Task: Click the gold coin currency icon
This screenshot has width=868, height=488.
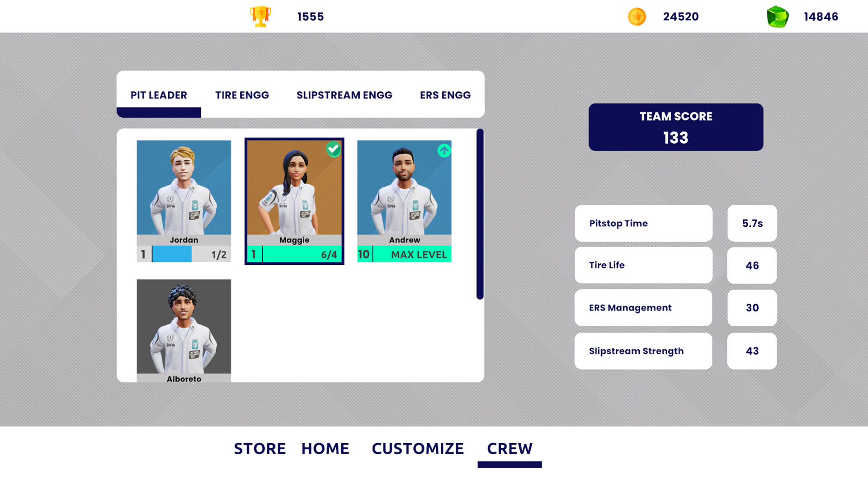Action: click(637, 17)
